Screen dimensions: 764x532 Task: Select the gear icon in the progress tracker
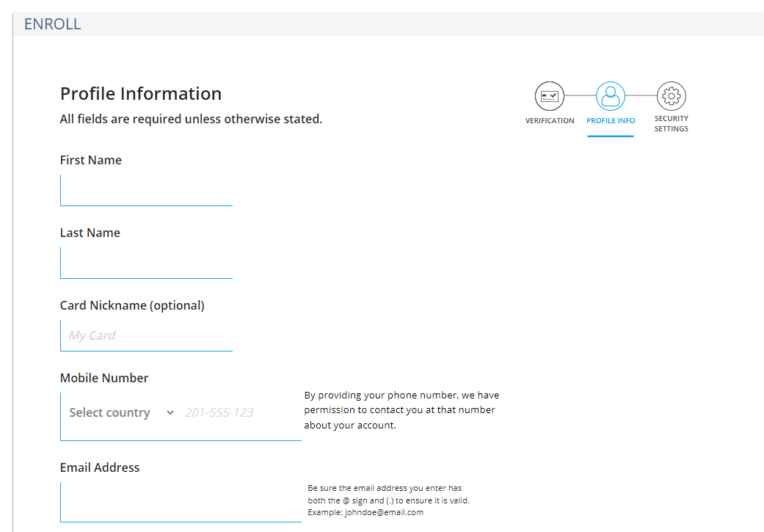pos(671,95)
